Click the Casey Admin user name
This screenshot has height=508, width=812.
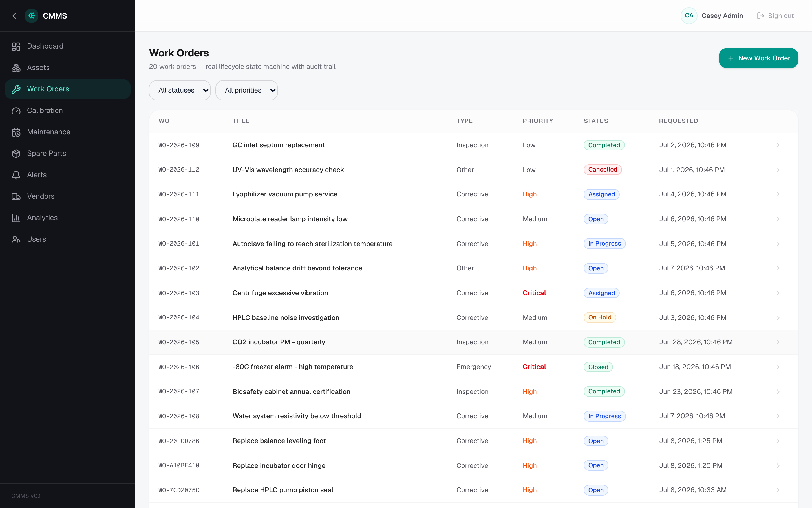tap(722, 16)
